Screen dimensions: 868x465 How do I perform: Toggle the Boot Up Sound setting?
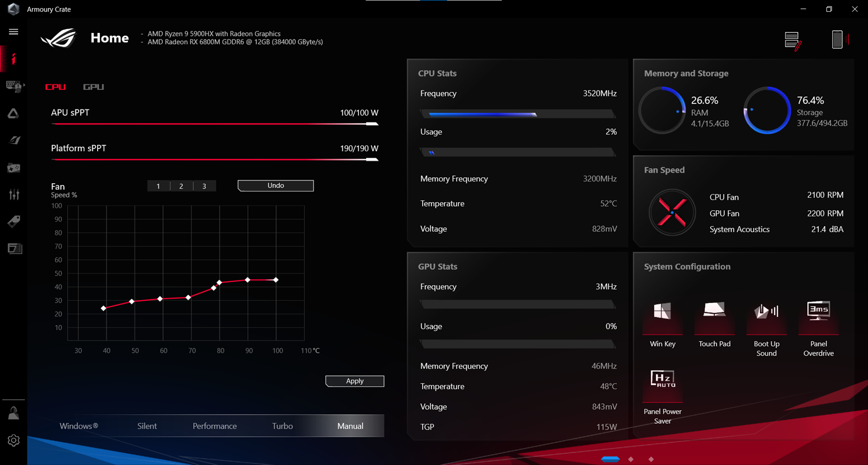767,329
